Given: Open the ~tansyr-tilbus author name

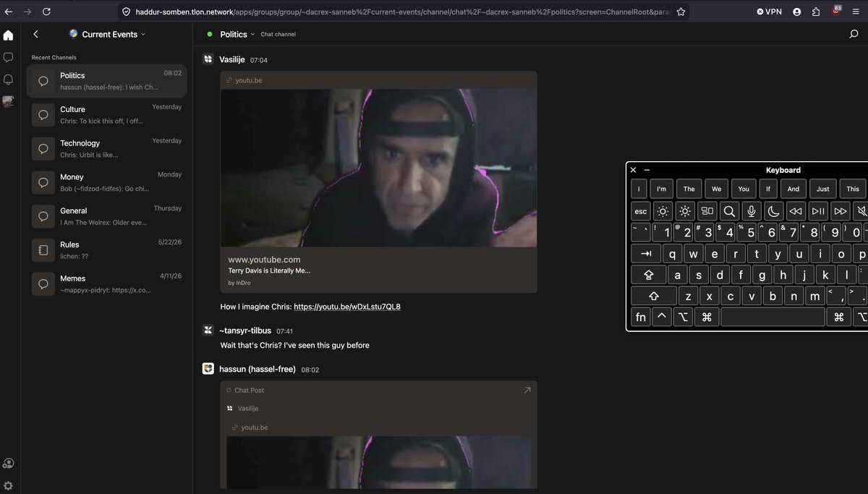Looking at the screenshot, I should (245, 331).
